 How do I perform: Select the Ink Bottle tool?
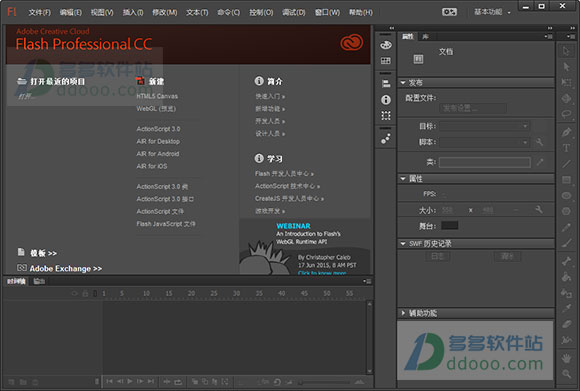coord(566,293)
